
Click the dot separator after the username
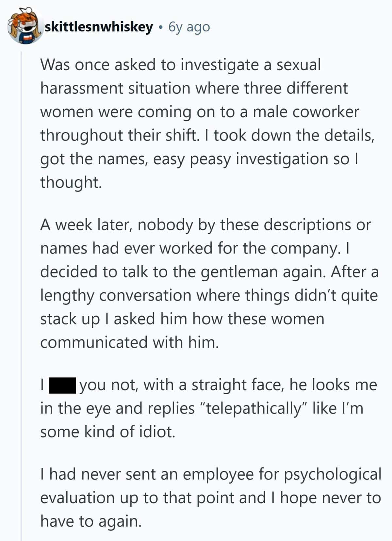(160, 28)
